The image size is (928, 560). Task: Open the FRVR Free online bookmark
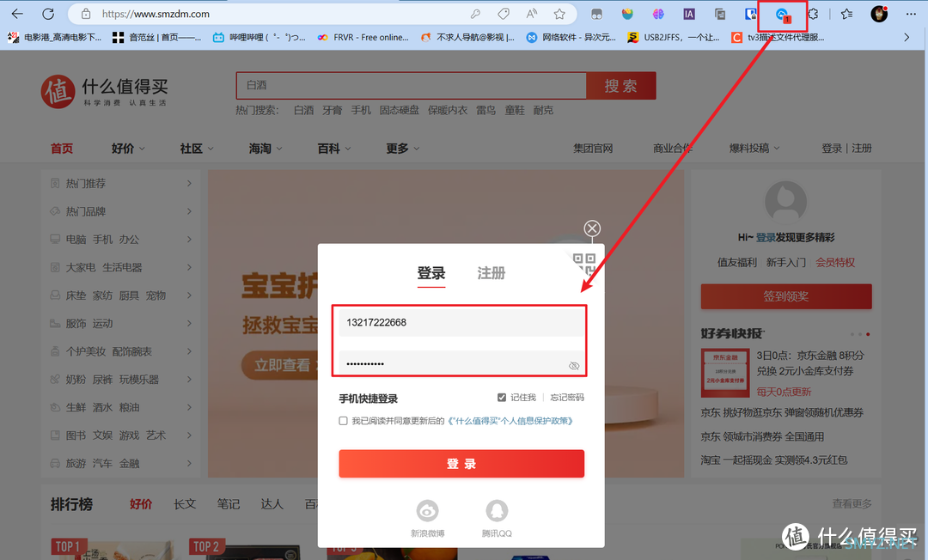pyautogui.click(x=363, y=37)
